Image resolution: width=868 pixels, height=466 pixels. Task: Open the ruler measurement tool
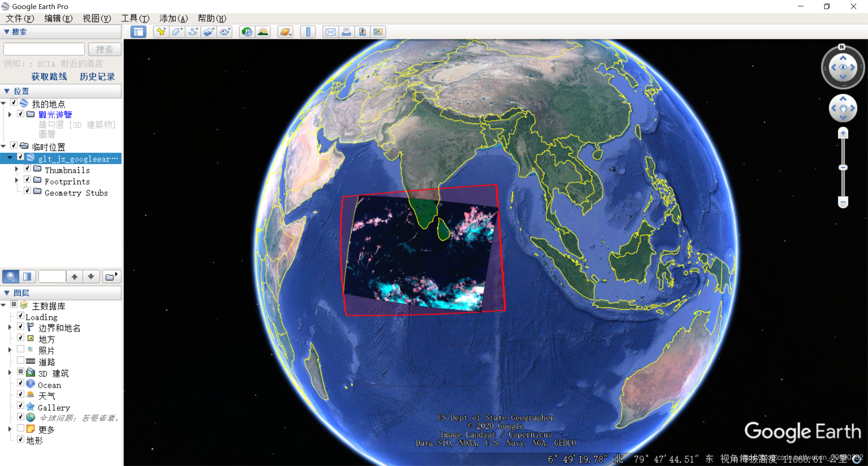point(308,32)
